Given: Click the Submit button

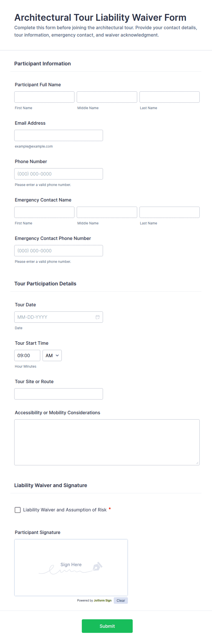Looking at the screenshot, I should tap(107, 626).
